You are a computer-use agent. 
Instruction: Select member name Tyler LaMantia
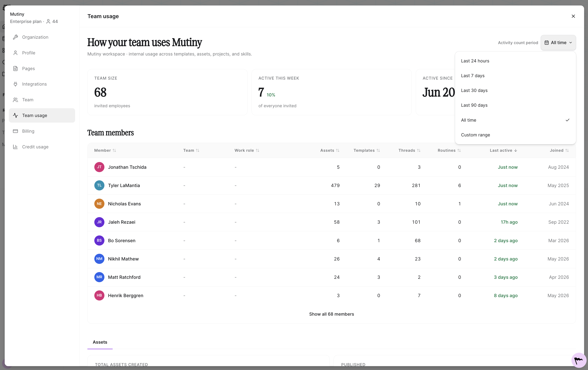click(x=124, y=185)
